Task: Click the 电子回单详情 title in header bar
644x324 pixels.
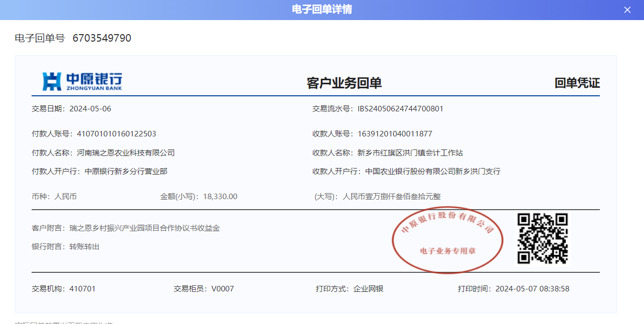Action: (x=321, y=10)
